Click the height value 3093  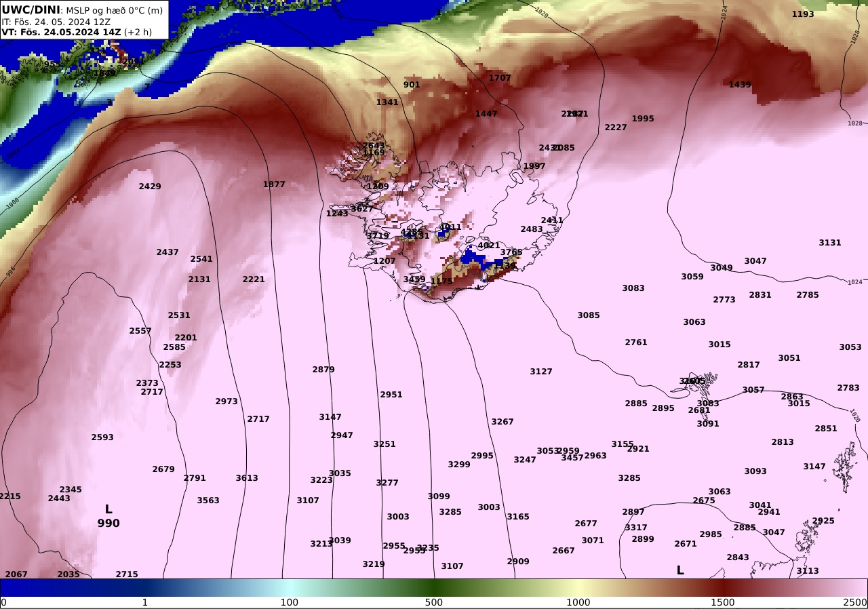tap(755, 471)
